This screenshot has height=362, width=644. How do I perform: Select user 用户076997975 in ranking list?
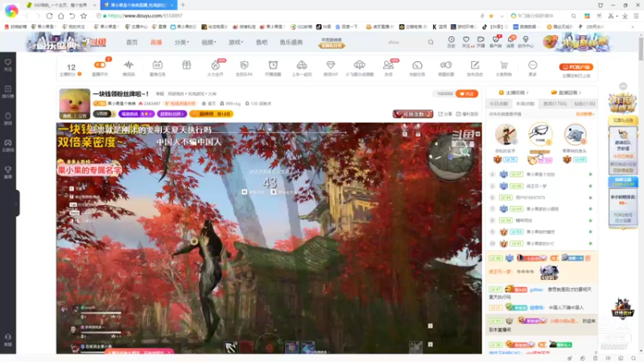coord(530,197)
